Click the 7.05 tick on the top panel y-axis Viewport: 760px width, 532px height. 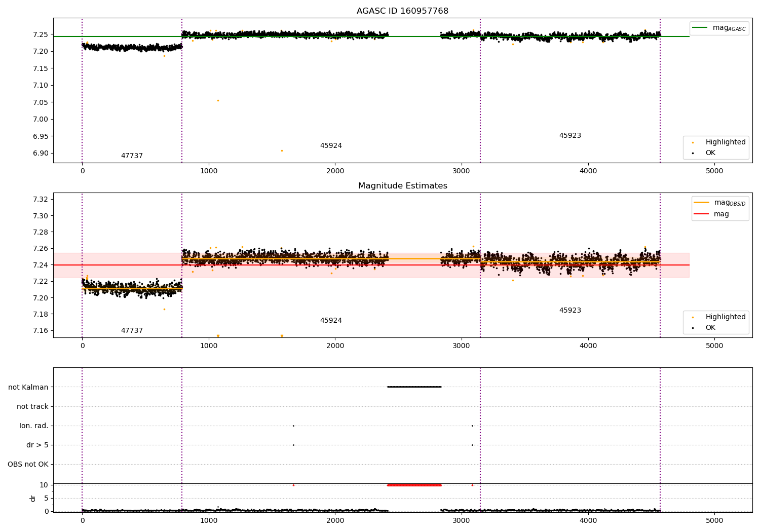pyautogui.click(x=40, y=102)
